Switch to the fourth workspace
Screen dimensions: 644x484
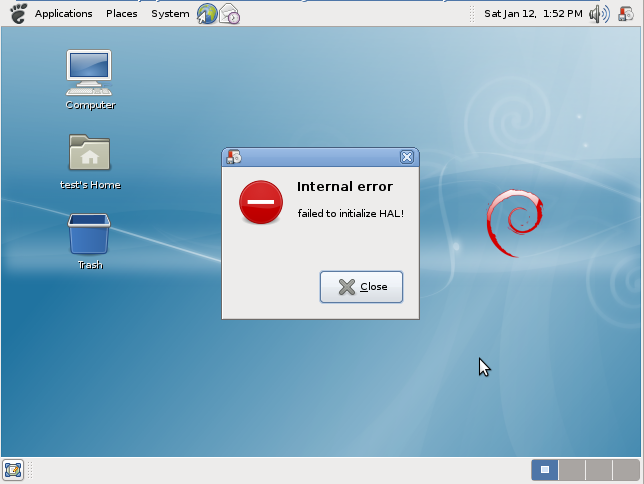coord(626,470)
